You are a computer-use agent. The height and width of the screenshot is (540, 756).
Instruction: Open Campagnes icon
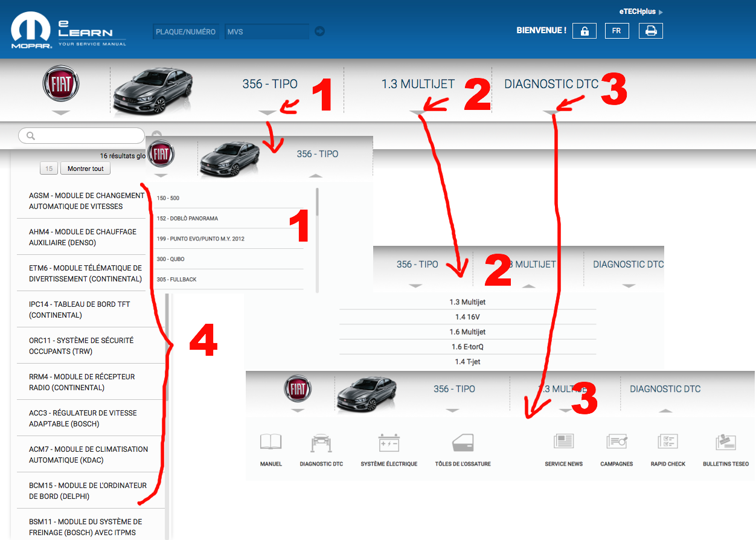click(617, 442)
